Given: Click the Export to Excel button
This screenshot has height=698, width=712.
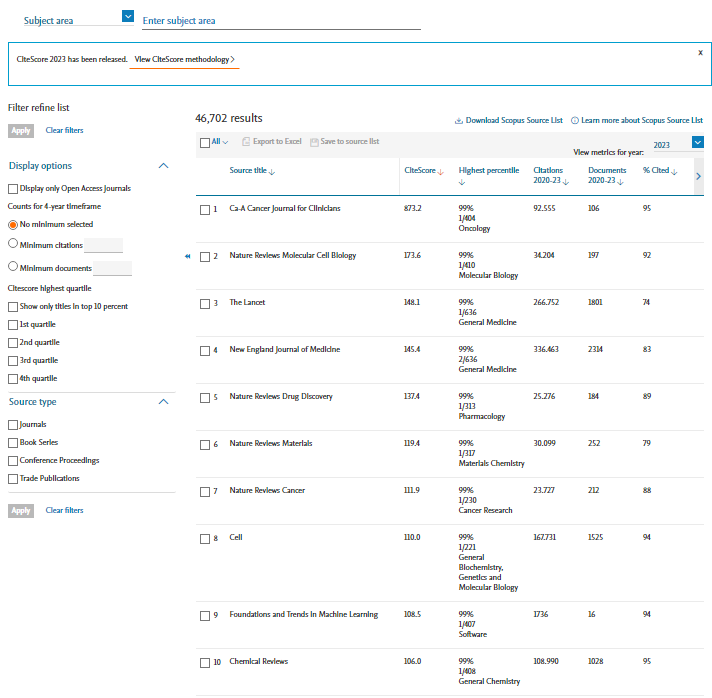Looking at the screenshot, I should coord(272,142).
